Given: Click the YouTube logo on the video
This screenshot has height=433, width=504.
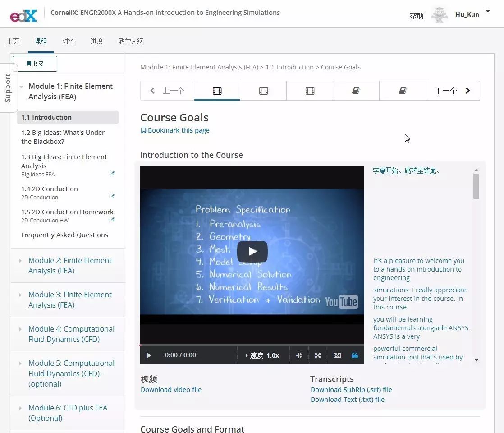Looking at the screenshot, I should point(341,302).
